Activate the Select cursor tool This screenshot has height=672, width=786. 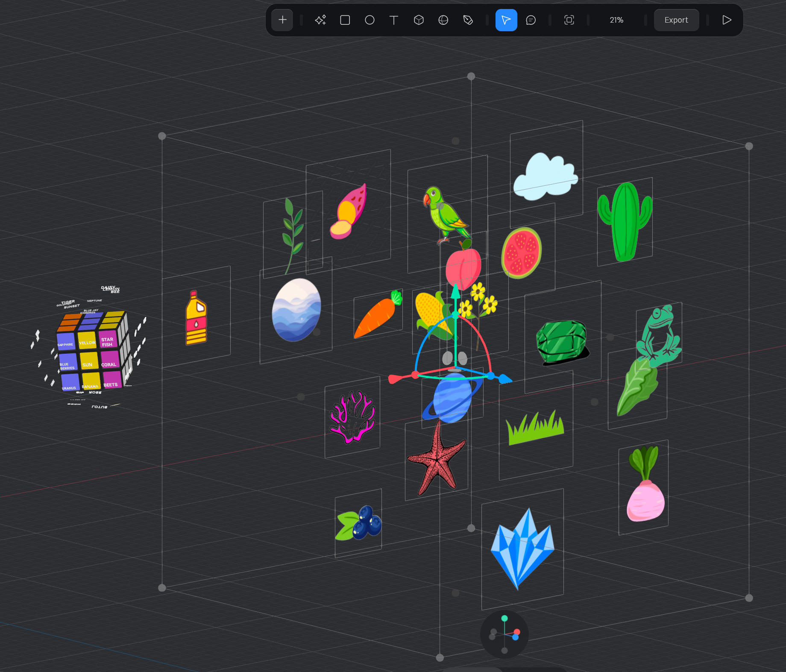tap(506, 20)
